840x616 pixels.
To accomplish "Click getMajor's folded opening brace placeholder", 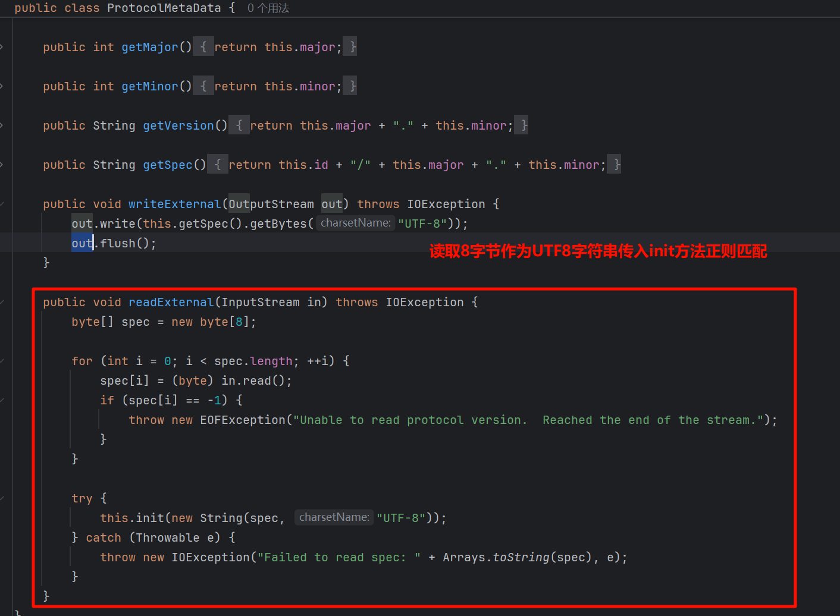I will point(203,47).
